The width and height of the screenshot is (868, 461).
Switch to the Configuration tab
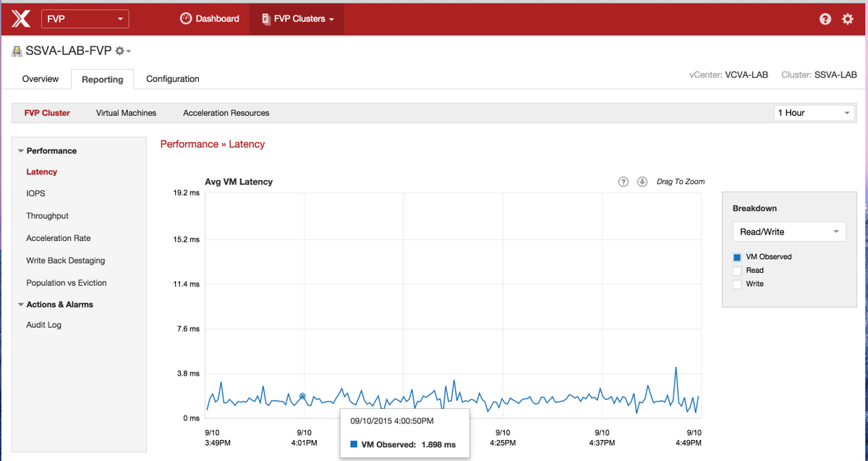pos(173,79)
